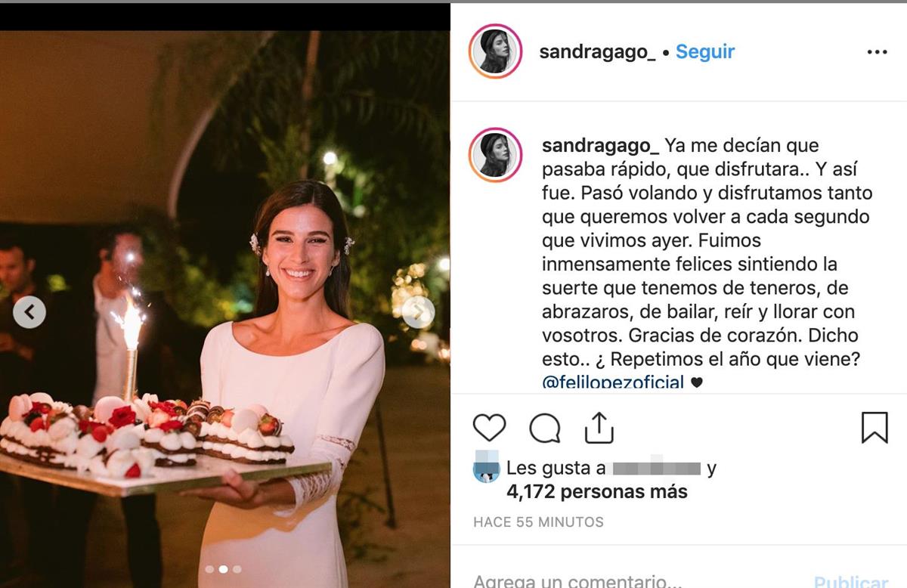Click the Publicar button
Viewport: 907px width, 588px height.
point(851,581)
